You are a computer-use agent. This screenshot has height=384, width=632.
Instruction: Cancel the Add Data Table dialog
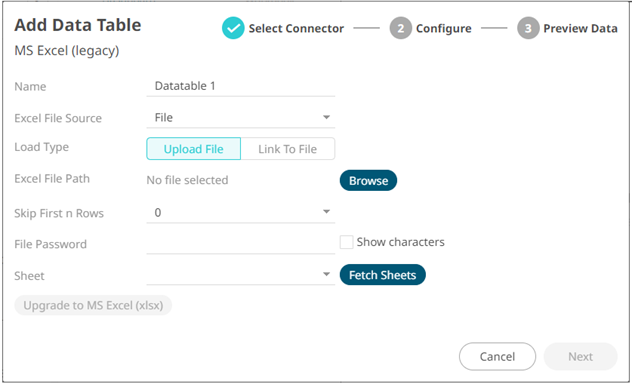click(497, 357)
